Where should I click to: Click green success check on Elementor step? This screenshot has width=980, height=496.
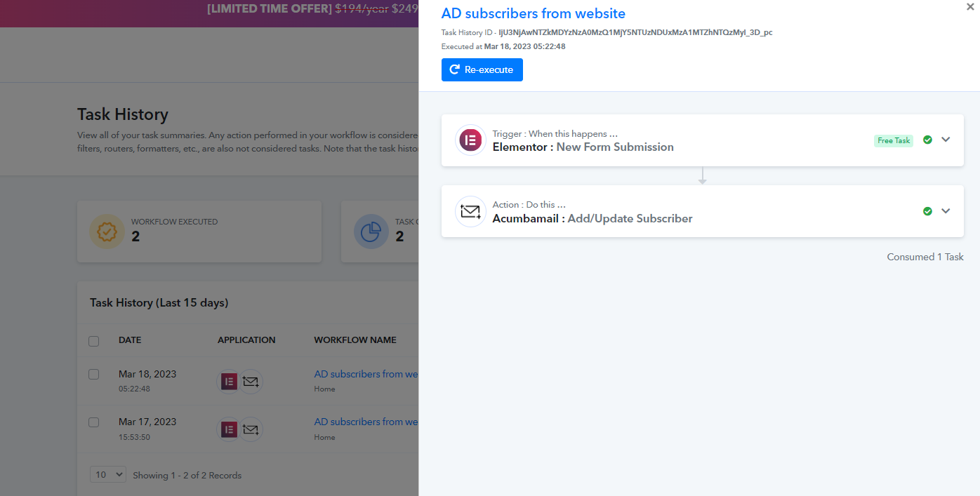coord(927,140)
